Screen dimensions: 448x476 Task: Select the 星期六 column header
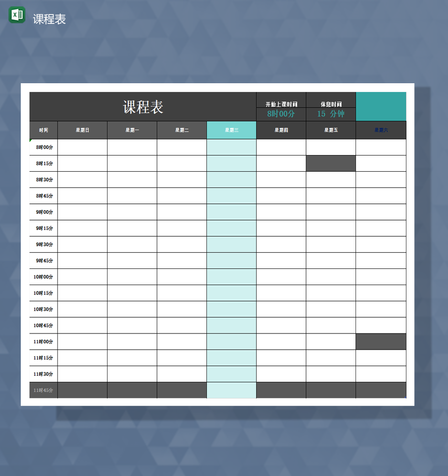click(380, 130)
